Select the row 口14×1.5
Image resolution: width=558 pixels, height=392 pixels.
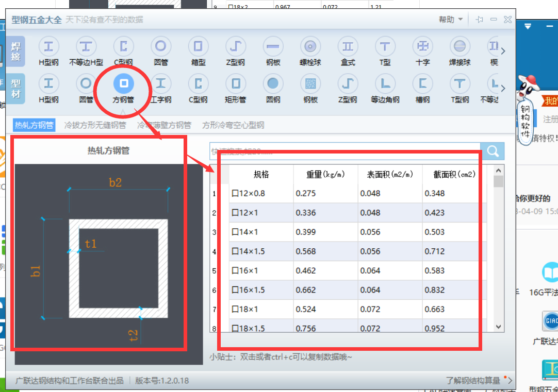(x=349, y=251)
